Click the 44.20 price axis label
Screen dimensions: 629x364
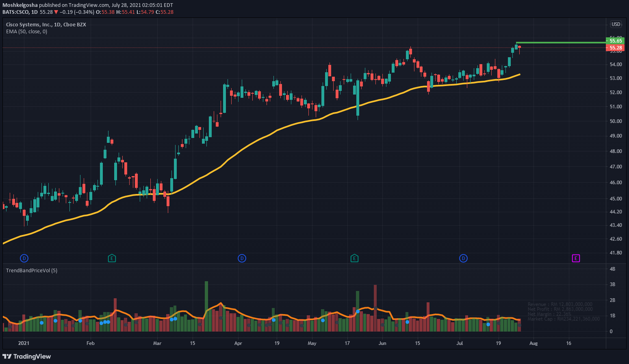pyautogui.click(x=616, y=212)
